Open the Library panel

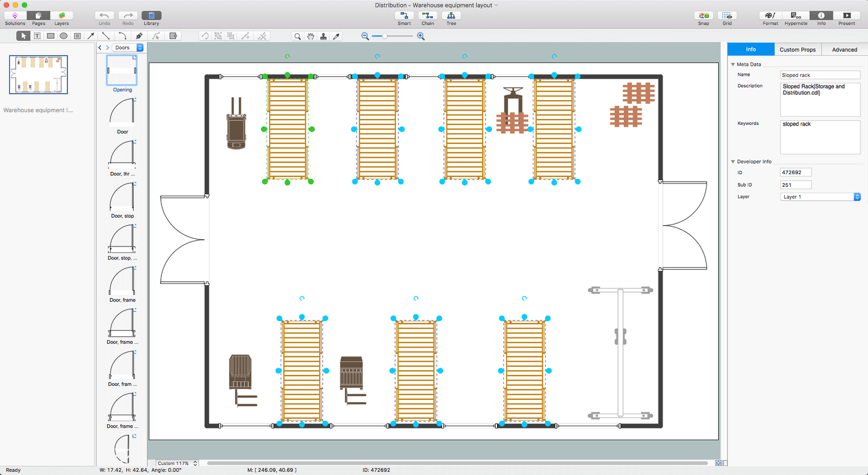coord(151,14)
